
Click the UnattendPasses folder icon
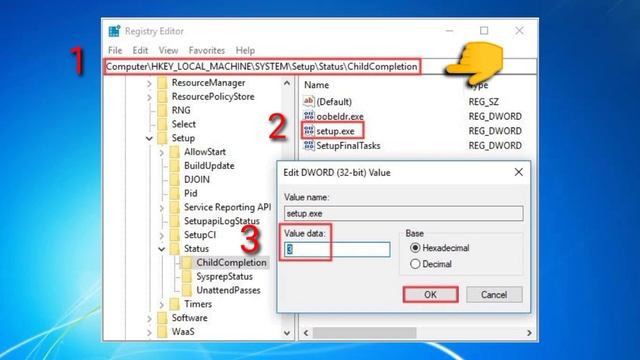pyautogui.click(x=187, y=291)
